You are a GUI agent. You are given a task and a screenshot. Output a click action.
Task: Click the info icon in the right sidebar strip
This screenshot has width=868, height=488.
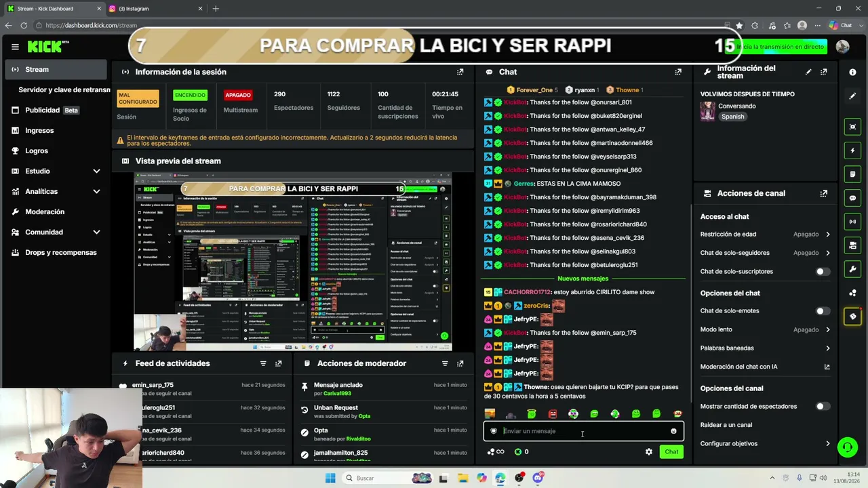pyautogui.click(x=852, y=73)
